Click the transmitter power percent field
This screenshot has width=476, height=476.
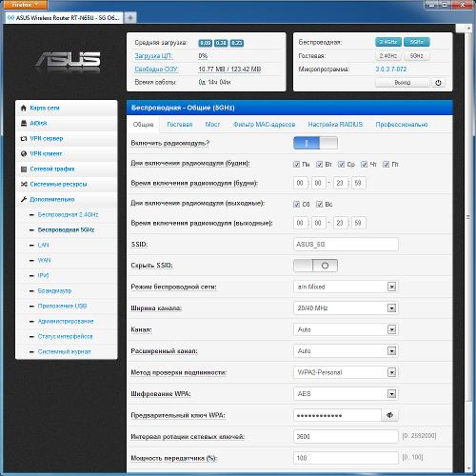346,458
